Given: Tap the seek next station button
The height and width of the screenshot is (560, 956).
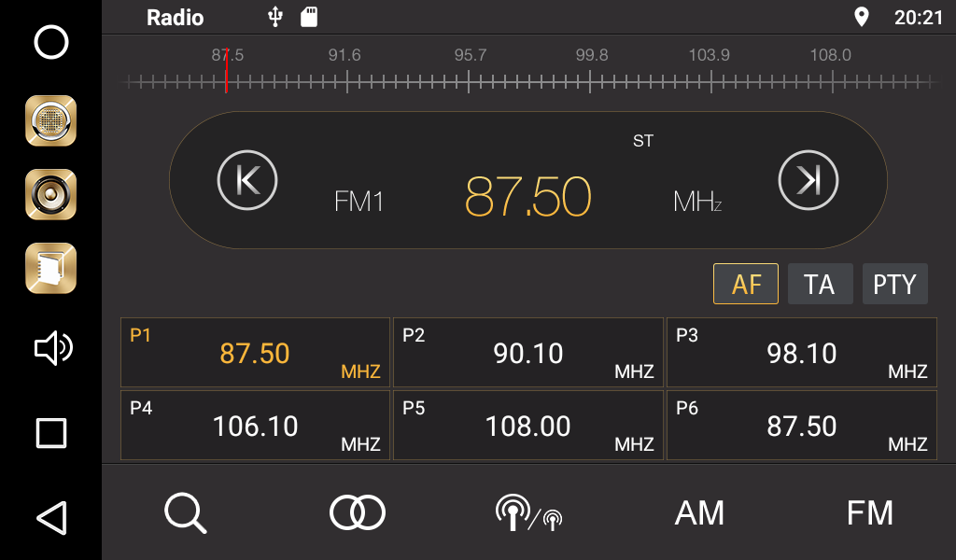Looking at the screenshot, I should [808, 179].
